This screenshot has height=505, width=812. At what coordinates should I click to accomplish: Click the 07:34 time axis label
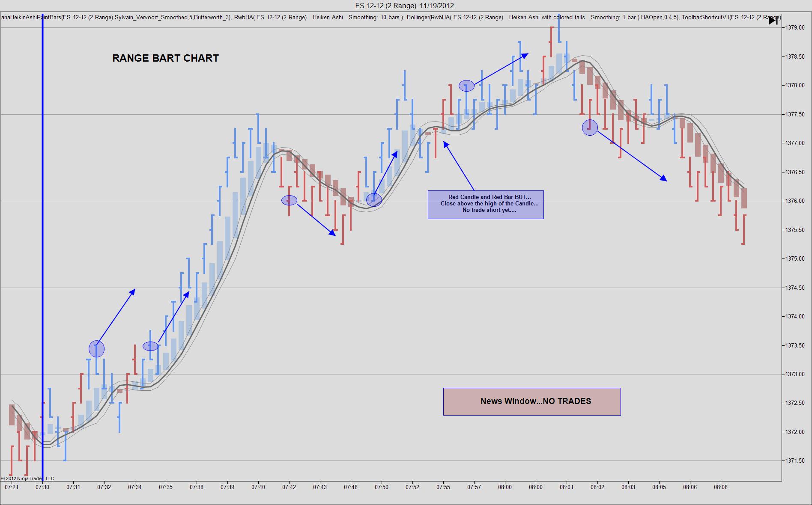click(x=135, y=487)
